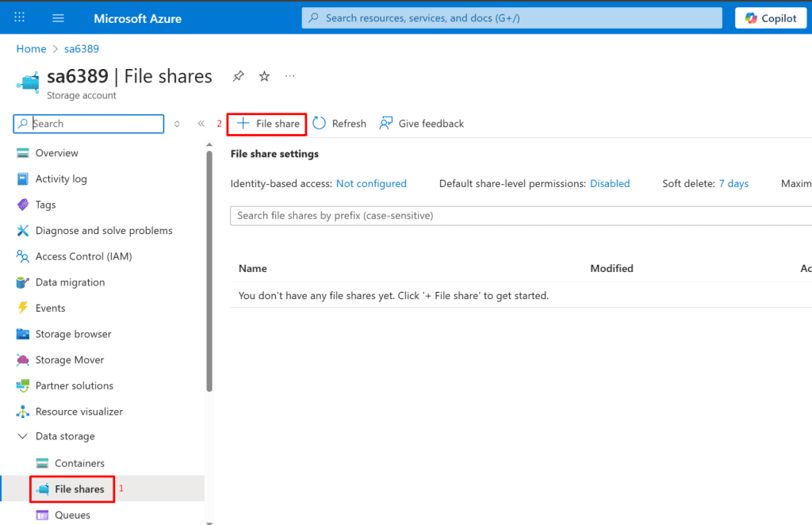The image size is (812, 525).
Task: Click the Storage Mover icon
Action: (x=22, y=360)
